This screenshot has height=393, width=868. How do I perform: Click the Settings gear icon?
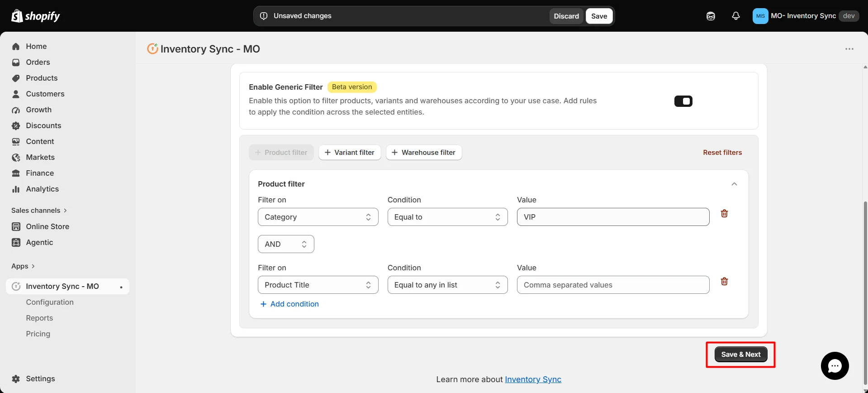pyautogui.click(x=16, y=379)
